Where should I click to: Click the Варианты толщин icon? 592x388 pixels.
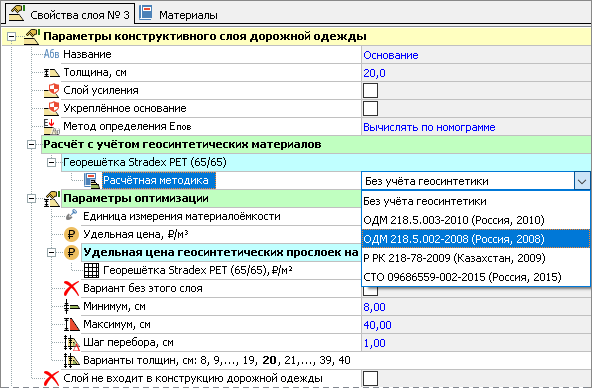pos(72,360)
